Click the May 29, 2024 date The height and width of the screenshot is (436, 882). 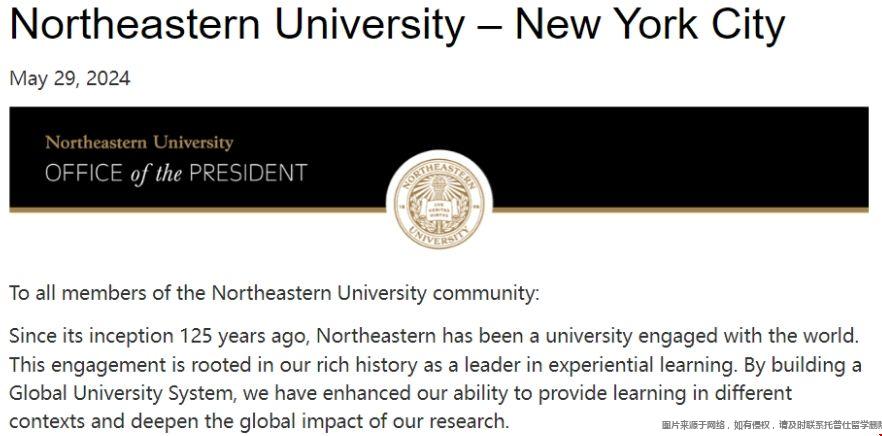pyautogui.click(x=70, y=78)
